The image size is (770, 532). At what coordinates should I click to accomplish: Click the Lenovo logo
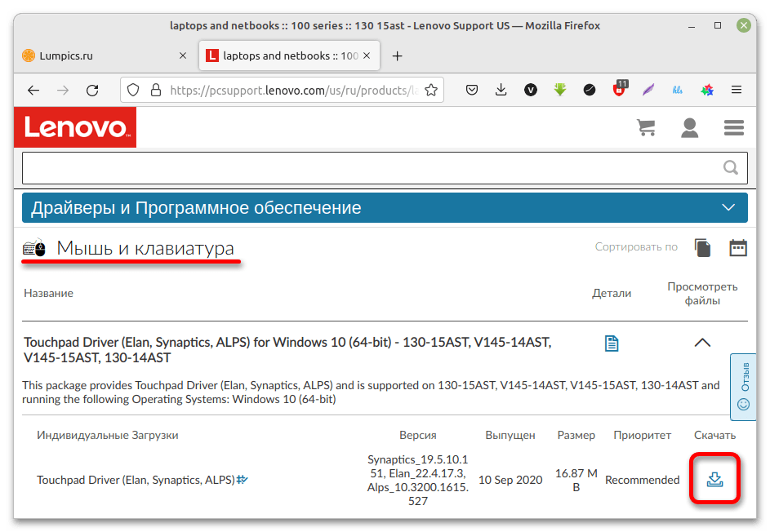point(75,128)
